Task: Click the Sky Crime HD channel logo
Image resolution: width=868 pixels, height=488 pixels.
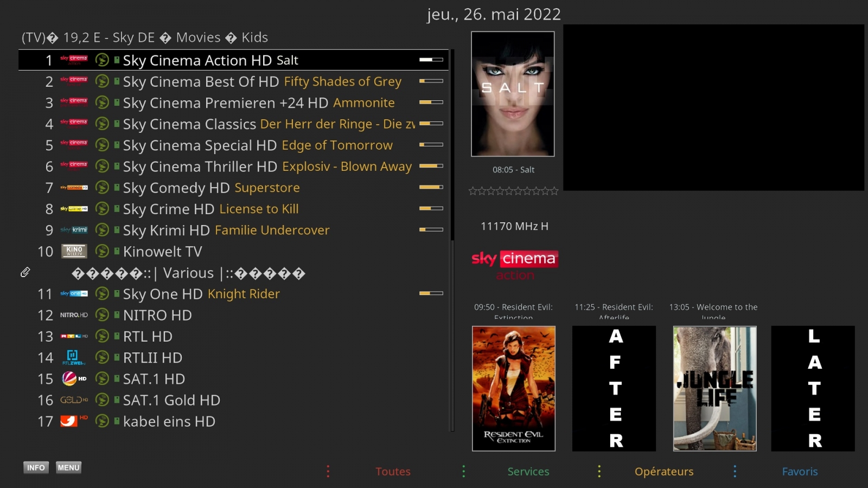Action: pyautogui.click(x=74, y=208)
